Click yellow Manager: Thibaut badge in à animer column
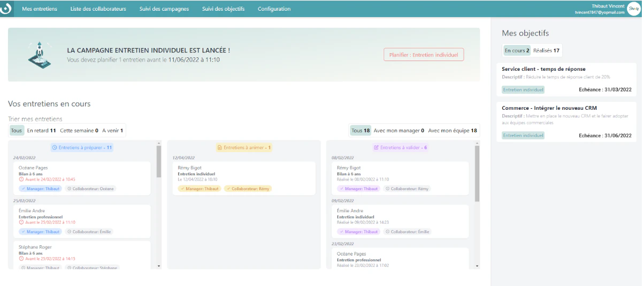 click(x=200, y=189)
